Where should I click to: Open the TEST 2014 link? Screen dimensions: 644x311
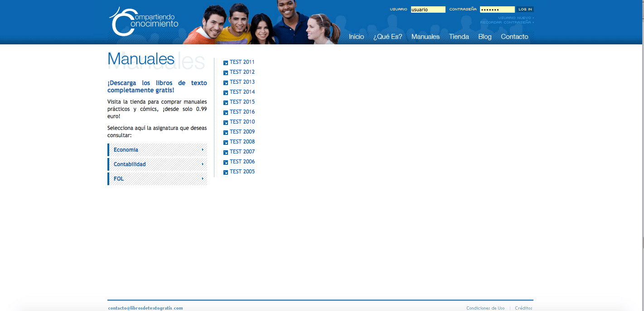tap(242, 92)
